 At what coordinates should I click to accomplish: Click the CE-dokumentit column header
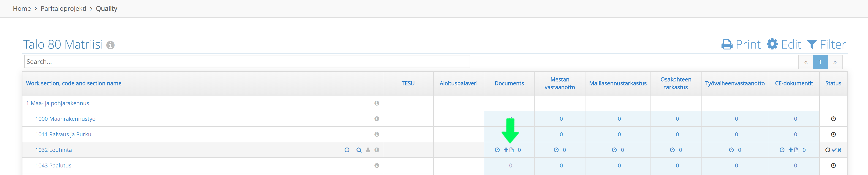click(x=794, y=83)
